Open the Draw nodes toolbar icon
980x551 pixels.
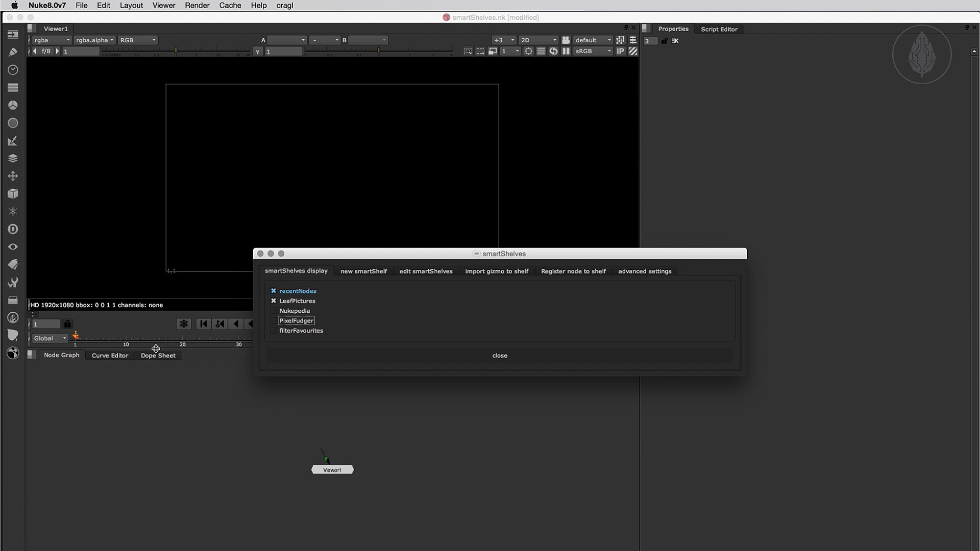(13, 52)
